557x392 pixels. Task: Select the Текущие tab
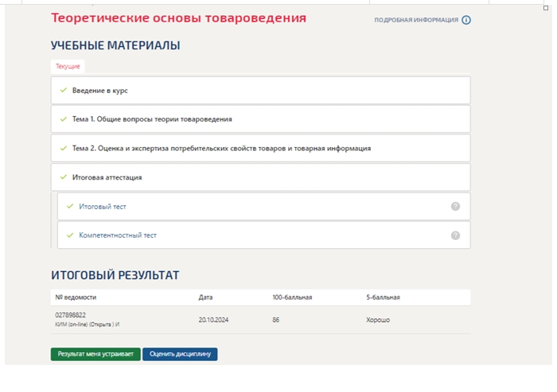click(68, 67)
